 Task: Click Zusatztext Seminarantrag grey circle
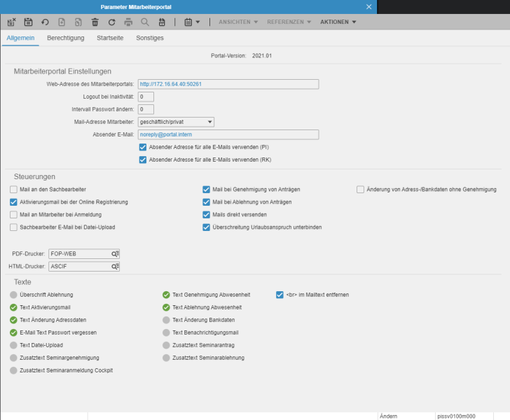tap(166, 345)
